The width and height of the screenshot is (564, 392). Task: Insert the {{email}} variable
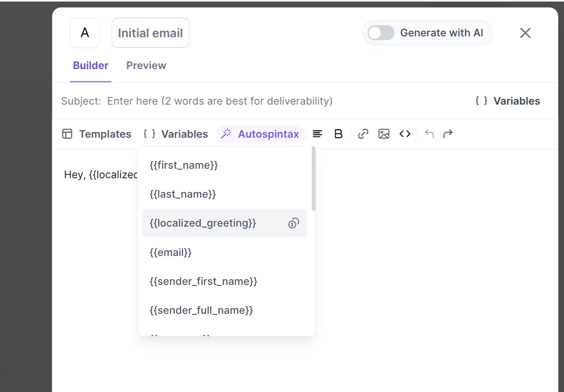225,252
